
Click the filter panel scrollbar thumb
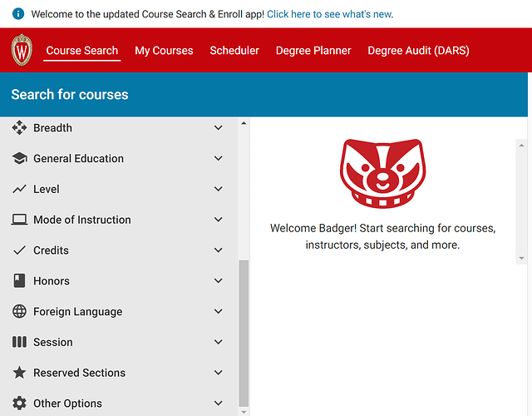tap(244, 333)
